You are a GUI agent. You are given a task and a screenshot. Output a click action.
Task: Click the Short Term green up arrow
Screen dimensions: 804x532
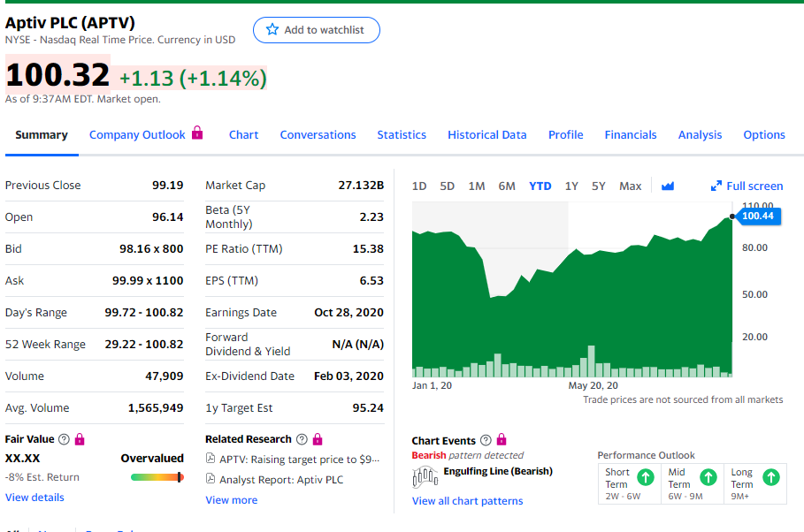click(x=646, y=477)
